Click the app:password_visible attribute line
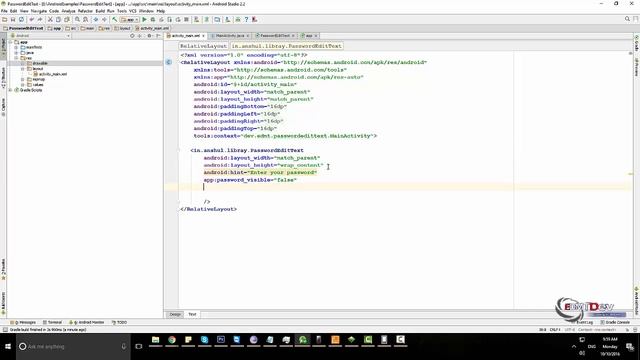640x360 pixels. tap(250, 180)
